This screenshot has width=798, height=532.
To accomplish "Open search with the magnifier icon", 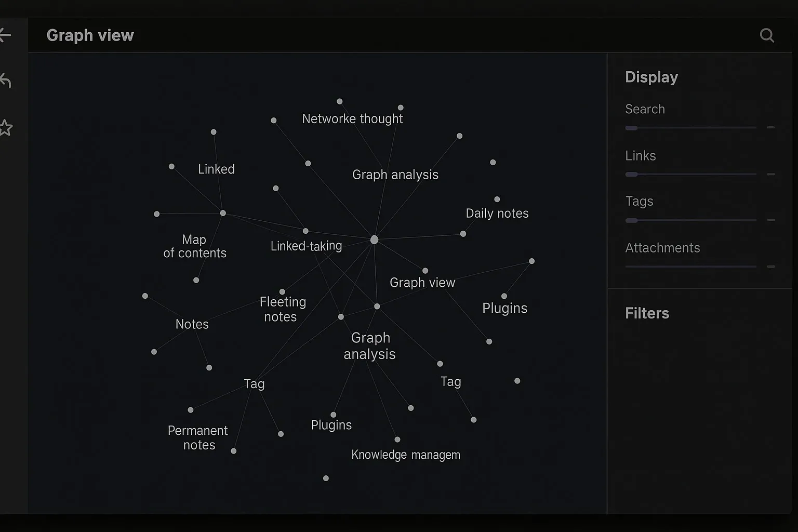I will 767,35.
